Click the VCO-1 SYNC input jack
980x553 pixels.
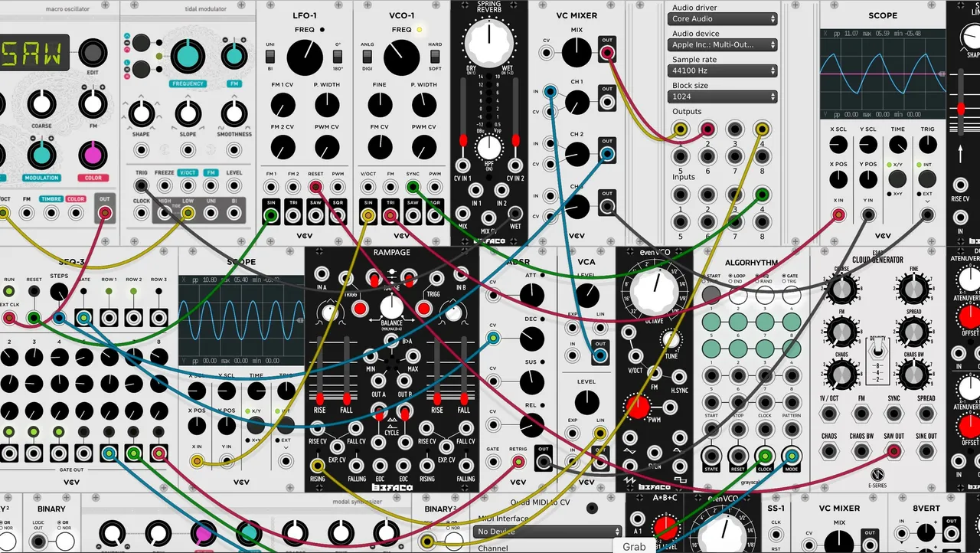(x=413, y=186)
